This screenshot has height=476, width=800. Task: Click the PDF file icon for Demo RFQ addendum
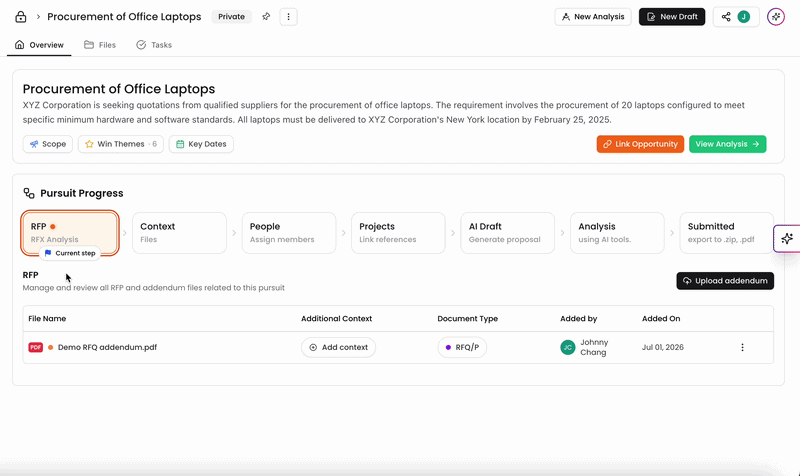36,347
